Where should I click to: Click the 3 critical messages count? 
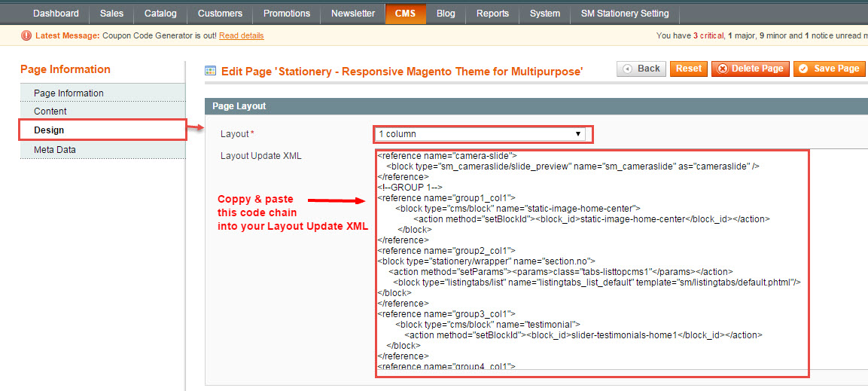click(x=708, y=35)
